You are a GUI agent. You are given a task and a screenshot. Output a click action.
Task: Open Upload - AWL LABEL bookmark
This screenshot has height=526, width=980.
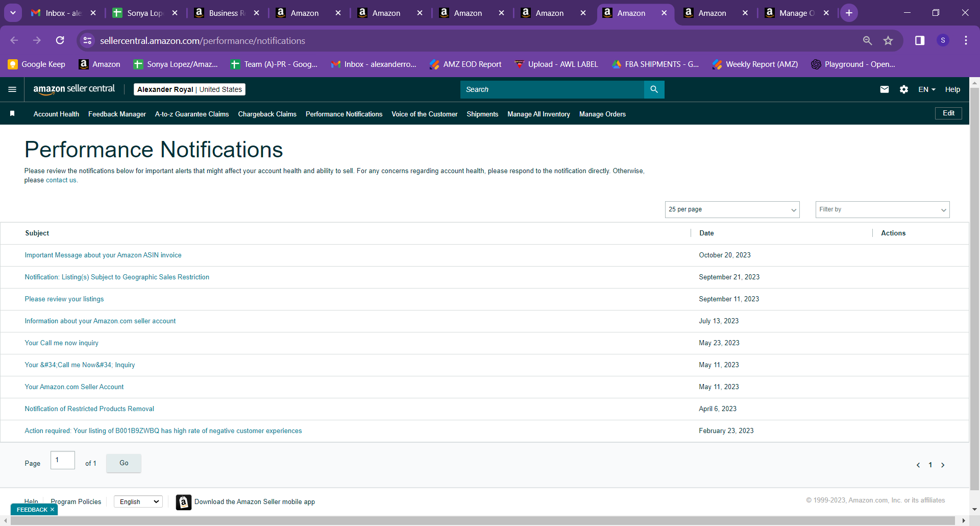pyautogui.click(x=556, y=64)
